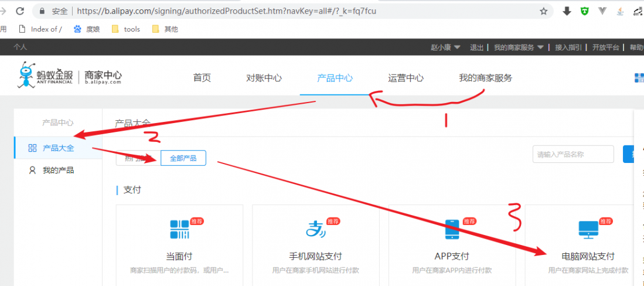The width and height of the screenshot is (644, 286).
Task: Click the 手机网站支付 product icon
Action: point(316,229)
